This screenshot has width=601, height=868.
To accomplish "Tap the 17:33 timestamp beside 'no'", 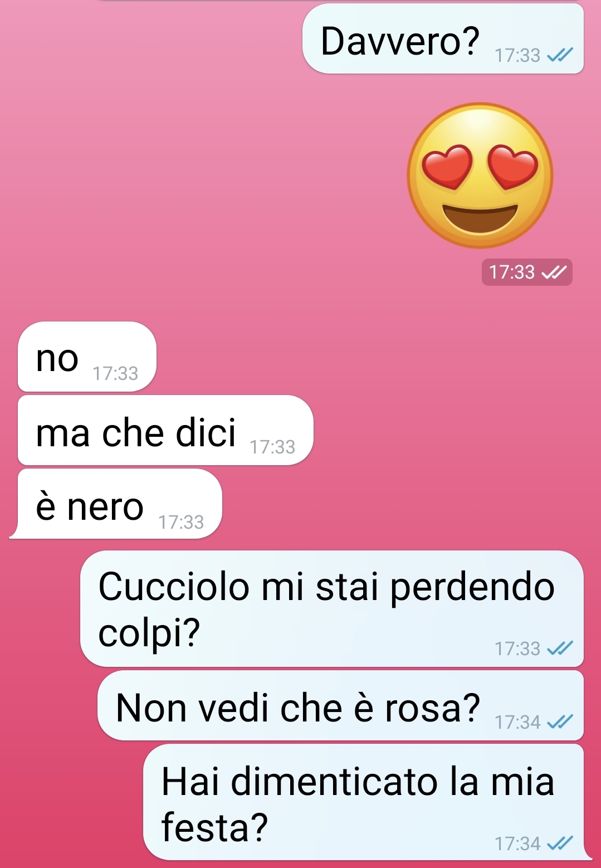I will tap(115, 373).
